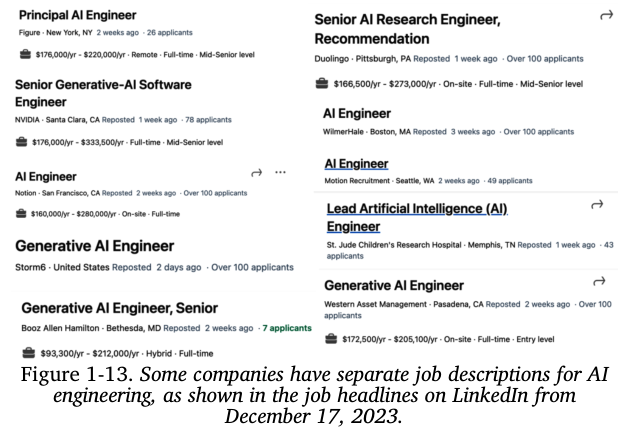The width and height of the screenshot is (632, 440).
Task: Open the Storm6 Generative AI Engineer job
Action: point(95,245)
